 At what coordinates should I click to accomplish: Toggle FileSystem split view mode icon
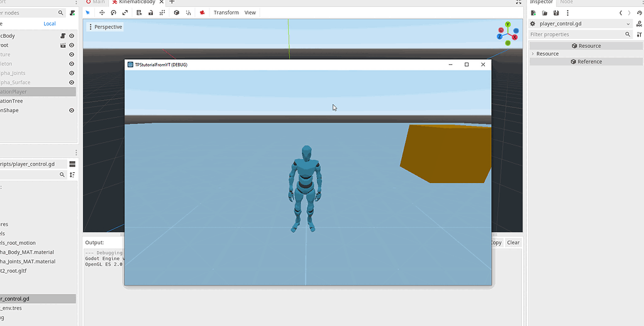pyautogui.click(x=72, y=164)
